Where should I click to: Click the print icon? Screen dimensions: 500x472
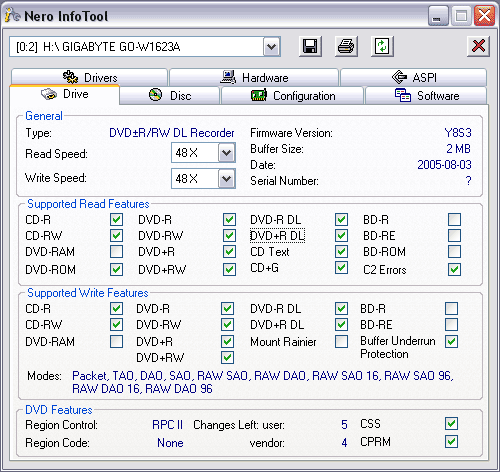coord(346,46)
